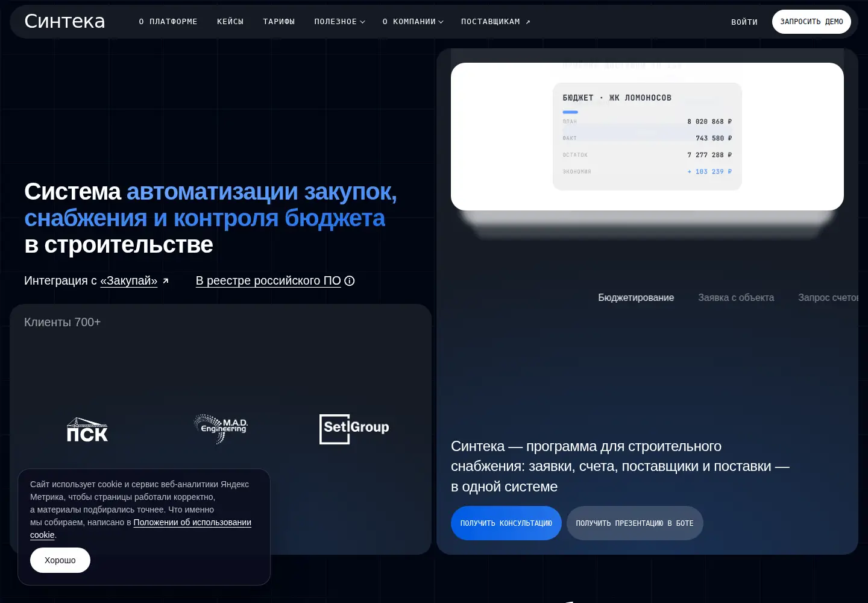Image resolution: width=868 pixels, height=603 pixels.
Task: Open the О платформе menu item
Action: pos(168,22)
